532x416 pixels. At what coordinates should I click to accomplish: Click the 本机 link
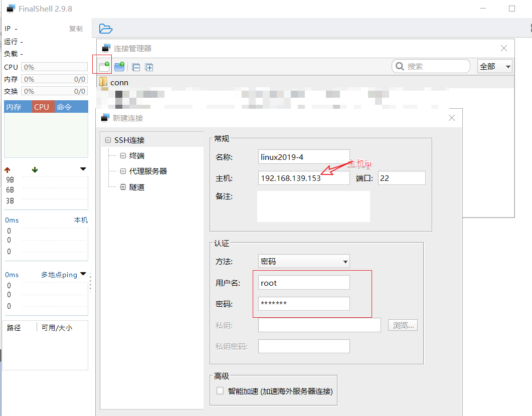(x=81, y=220)
